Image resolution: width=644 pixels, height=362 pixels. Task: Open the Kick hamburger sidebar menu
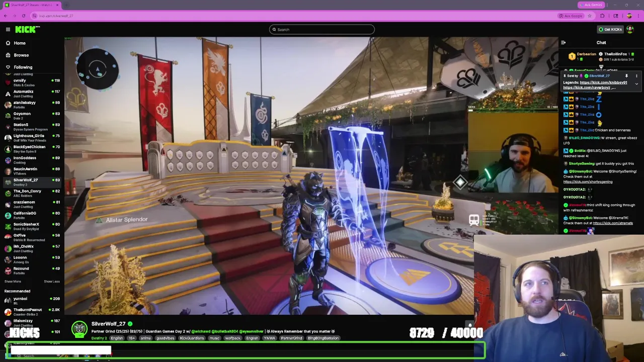tap(8, 30)
